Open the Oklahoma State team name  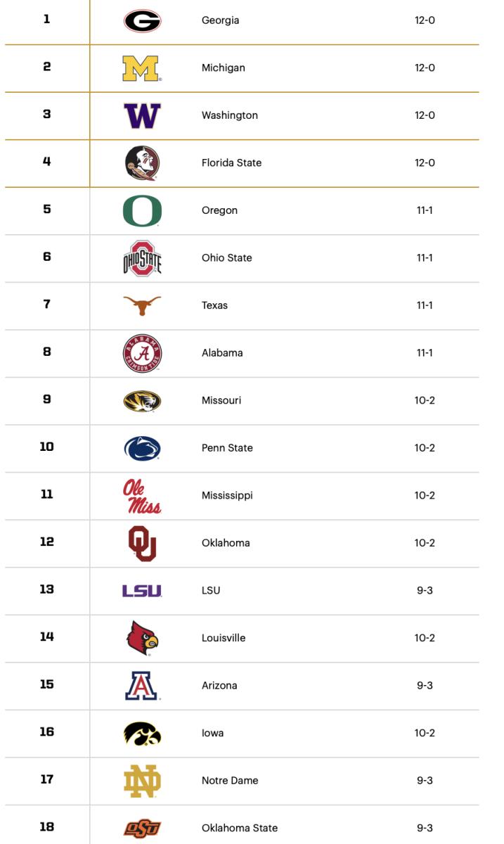click(239, 828)
